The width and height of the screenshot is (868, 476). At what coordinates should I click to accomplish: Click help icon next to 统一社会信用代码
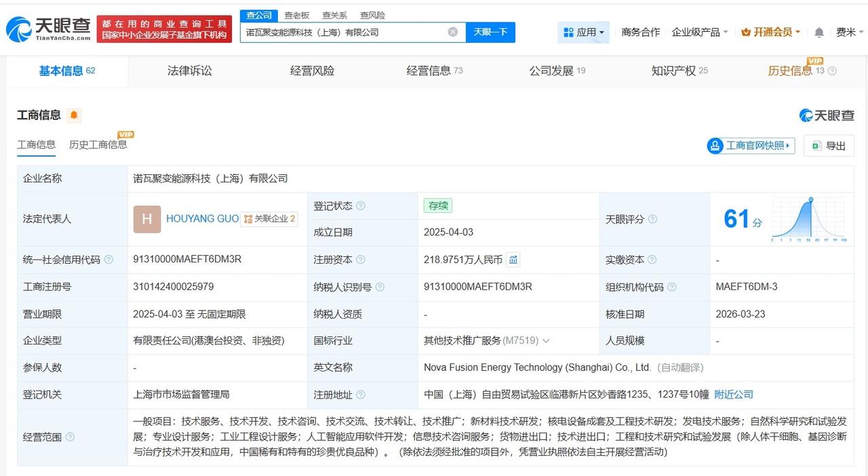(108, 260)
